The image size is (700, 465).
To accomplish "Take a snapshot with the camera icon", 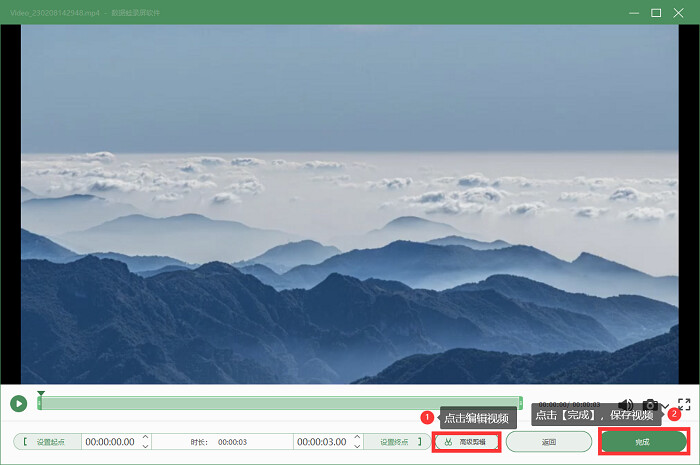I will tap(650, 405).
